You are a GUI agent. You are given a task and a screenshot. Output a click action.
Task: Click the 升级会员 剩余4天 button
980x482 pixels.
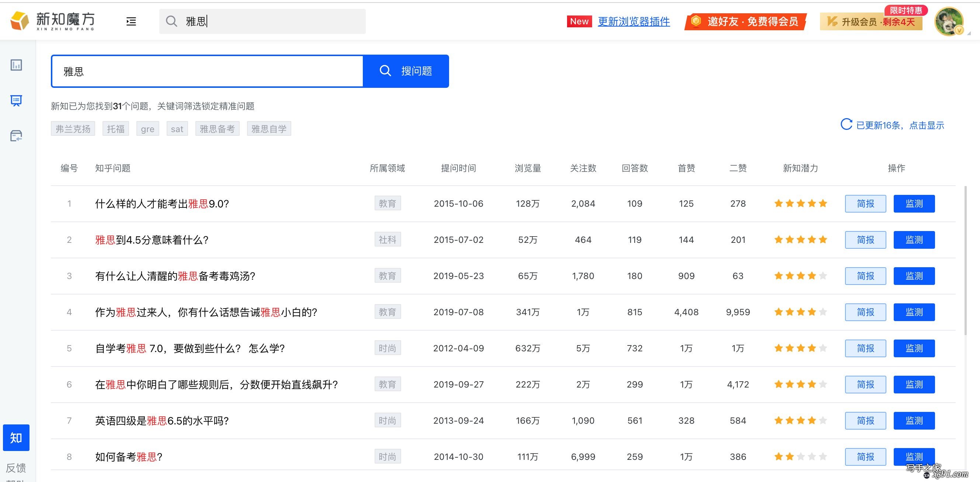coord(871,21)
